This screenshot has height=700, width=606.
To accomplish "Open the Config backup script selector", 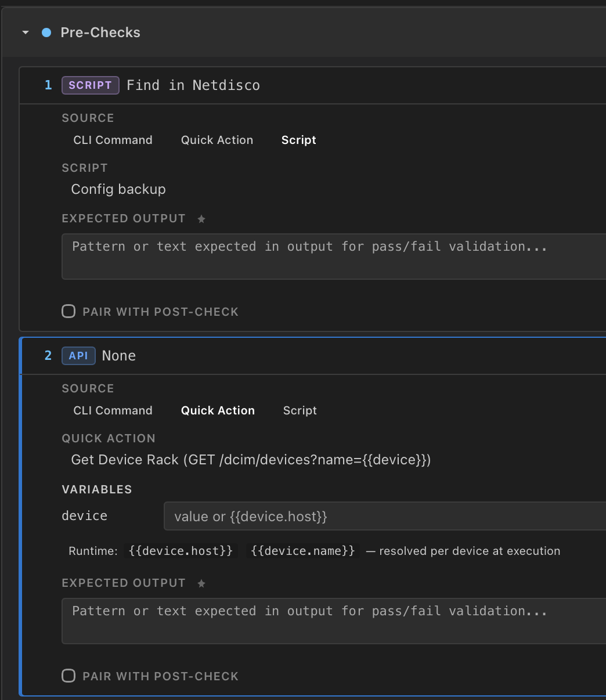I will [118, 189].
